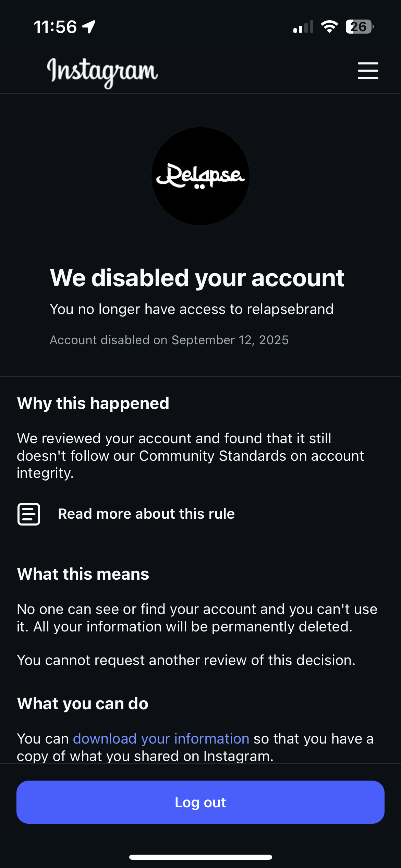This screenshot has height=868, width=401.
Task: Tap the location arrow icon
Action: pyautogui.click(x=89, y=27)
